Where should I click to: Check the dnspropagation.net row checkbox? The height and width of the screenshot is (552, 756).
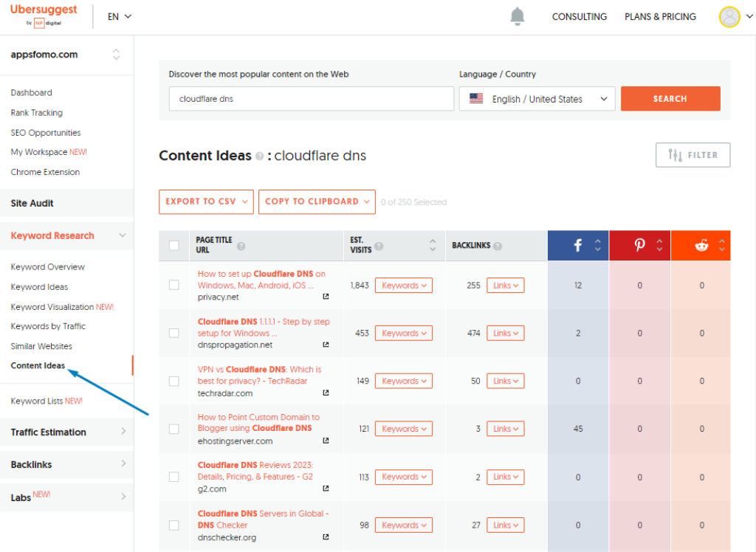tap(174, 333)
